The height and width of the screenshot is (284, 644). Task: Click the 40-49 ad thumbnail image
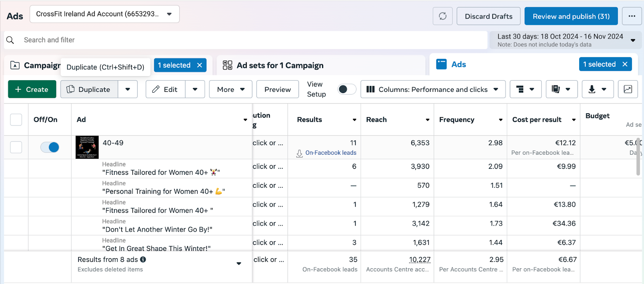pyautogui.click(x=87, y=147)
